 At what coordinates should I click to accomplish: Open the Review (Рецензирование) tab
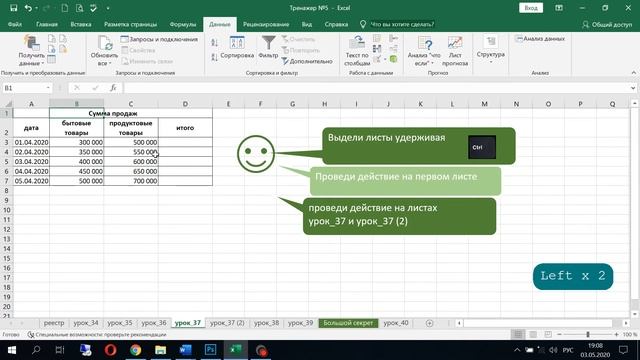click(266, 24)
